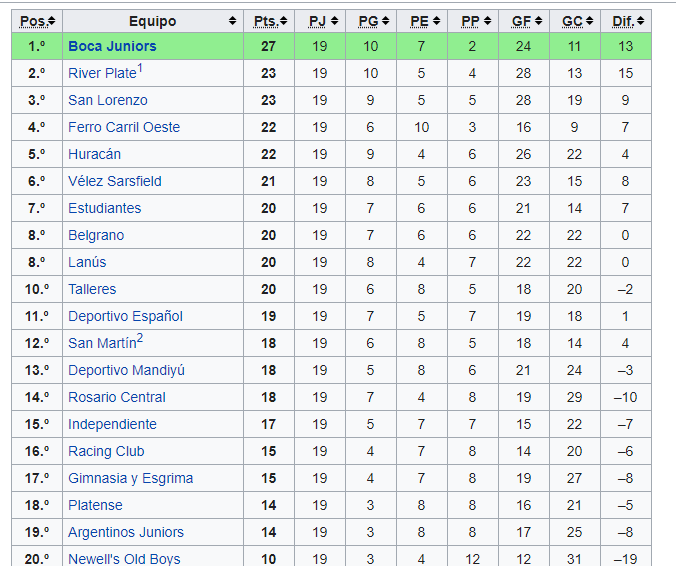Open Deportivo Español team link
This screenshot has width=676, height=566.
pyautogui.click(x=125, y=316)
